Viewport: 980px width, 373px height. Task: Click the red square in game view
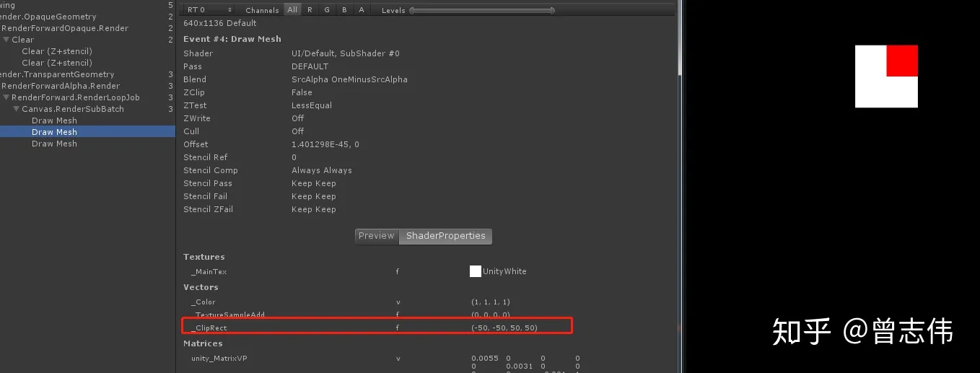902,61
